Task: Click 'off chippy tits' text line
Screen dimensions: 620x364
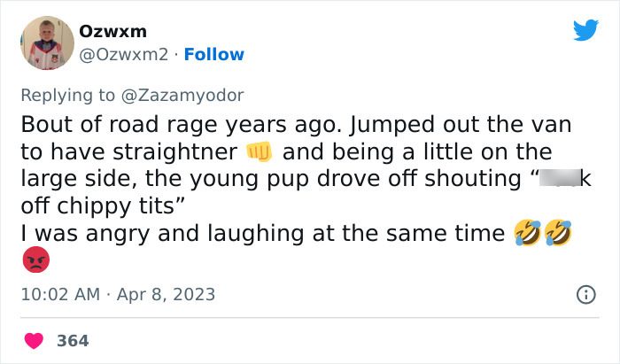Action: pyautogui.click(x=102, y=205)
